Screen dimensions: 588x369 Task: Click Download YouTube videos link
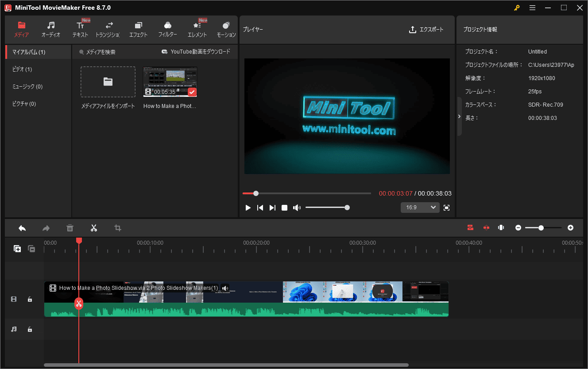[x=196, y=52]
